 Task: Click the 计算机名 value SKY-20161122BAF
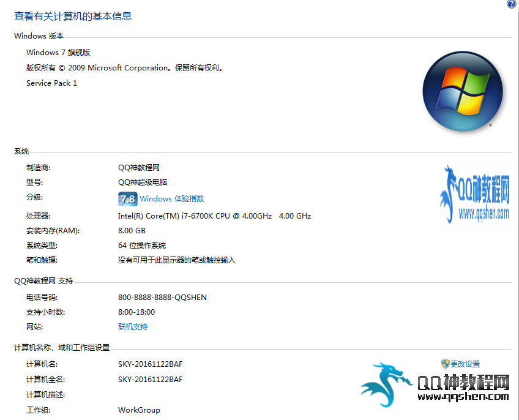click(x=151, y=364)
